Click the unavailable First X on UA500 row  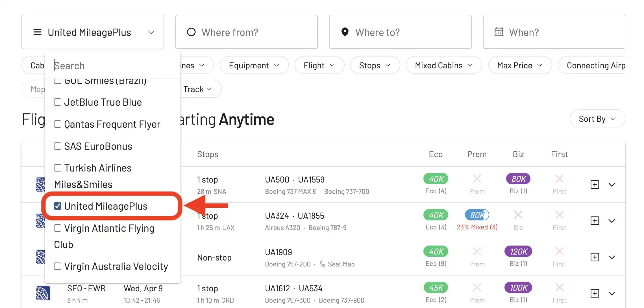pos(559,179)
